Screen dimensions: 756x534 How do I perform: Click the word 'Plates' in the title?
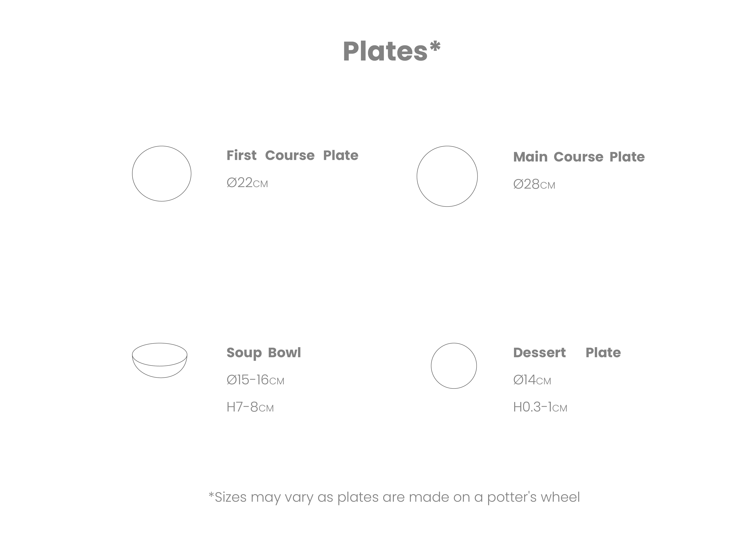coord(385,51)
